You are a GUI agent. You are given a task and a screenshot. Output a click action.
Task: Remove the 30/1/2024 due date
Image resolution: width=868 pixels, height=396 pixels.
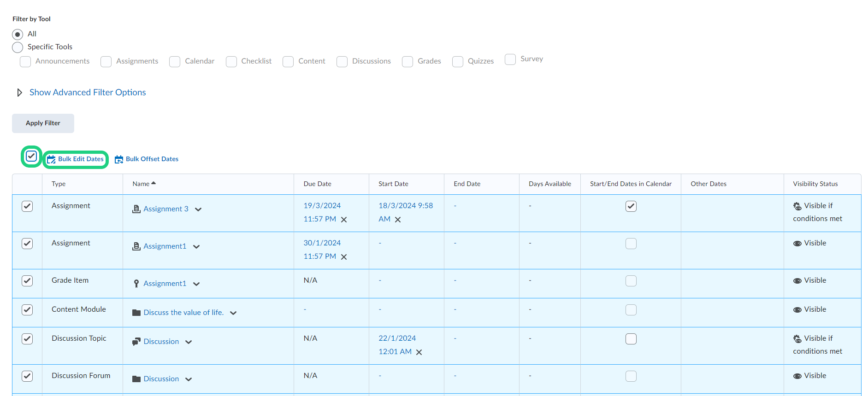344,257
